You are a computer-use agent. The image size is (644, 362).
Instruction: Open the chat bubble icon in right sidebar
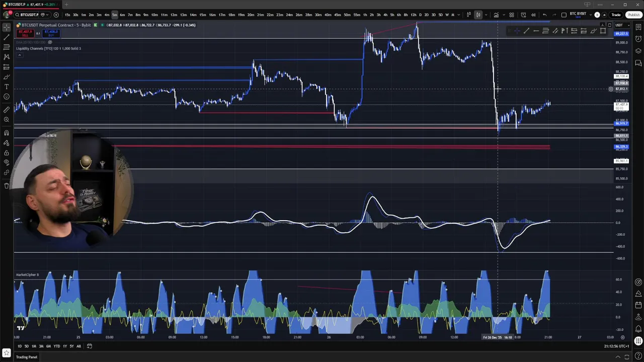point(638,63)
